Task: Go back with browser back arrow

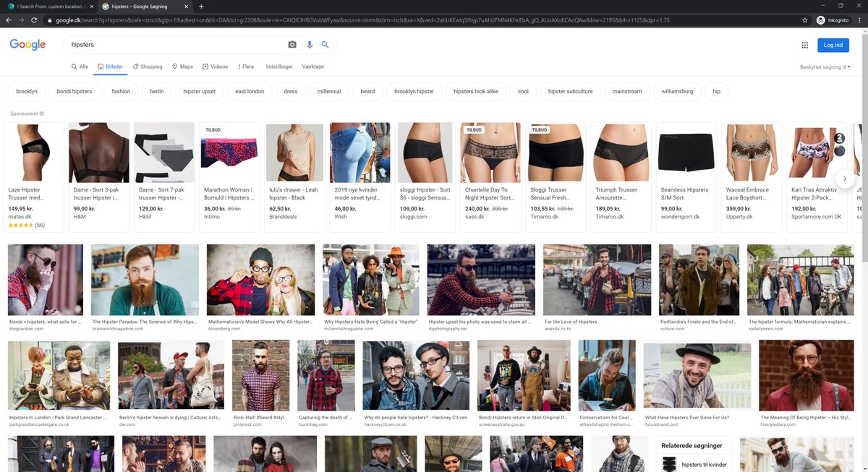Action: [x=9, y=20]
